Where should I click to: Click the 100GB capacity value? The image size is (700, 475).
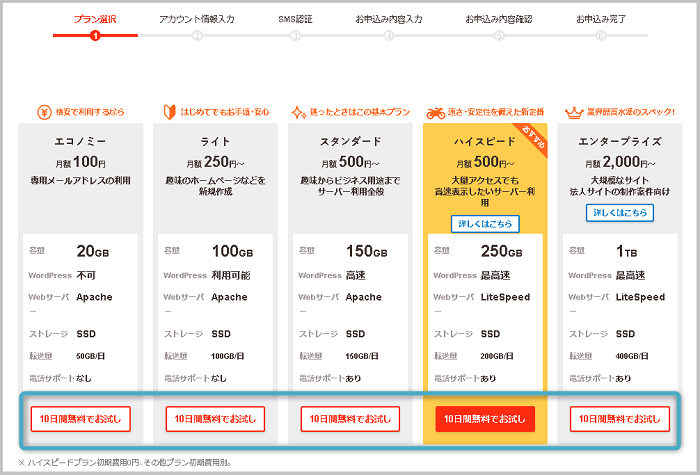click(x=233, y=251)
